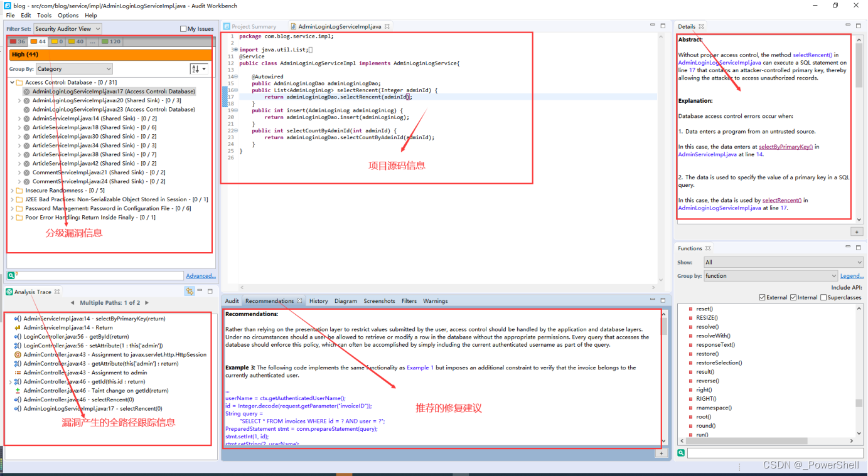Open the Critical issues folder tab showing 36

click(18, 42)
